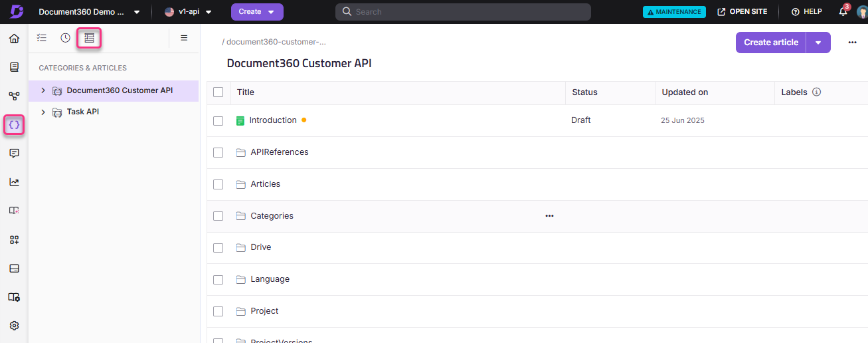Open the checklist view icon in panel
Screen dimensions: 868x343
click(x=42, y=38)
